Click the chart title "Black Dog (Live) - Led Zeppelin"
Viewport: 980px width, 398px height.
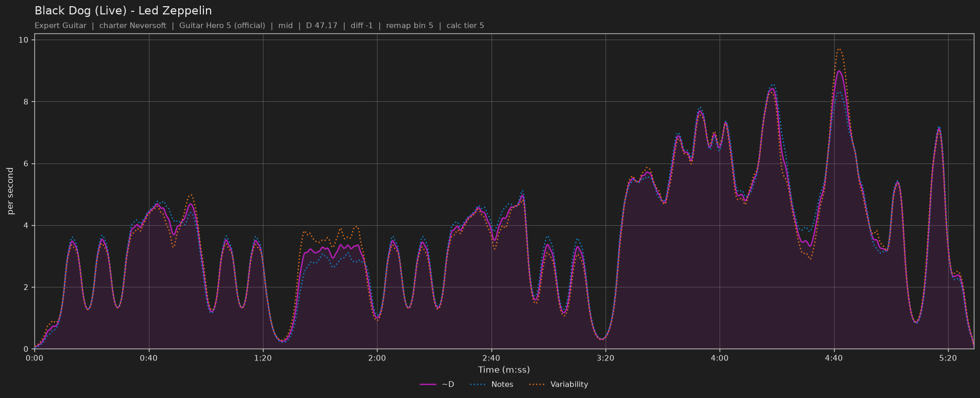[123, 11]
